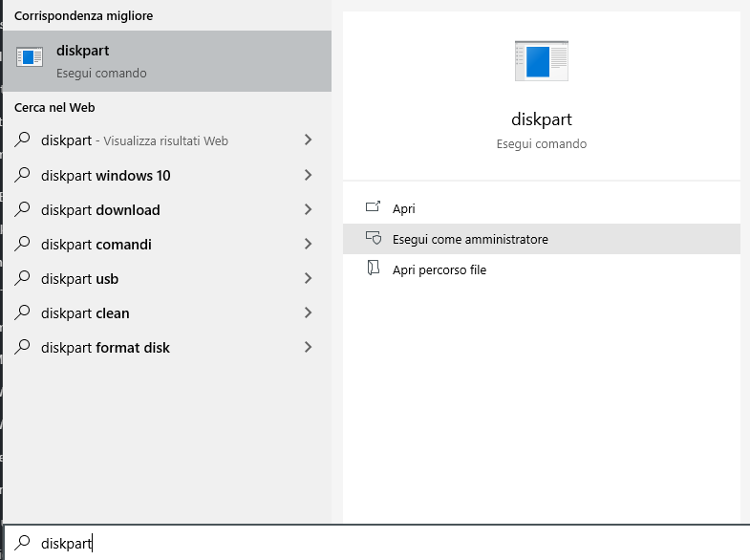
Task: Expand the diskpart download suggestion arrow
Action: coord(308,209)
